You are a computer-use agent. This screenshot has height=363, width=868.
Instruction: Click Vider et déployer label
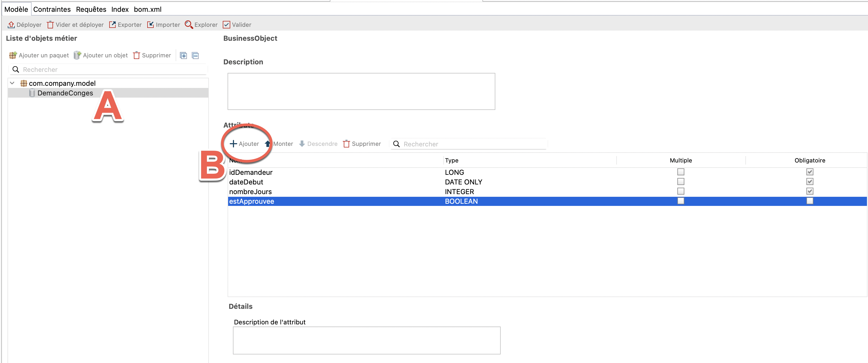[x=80, y=25]
